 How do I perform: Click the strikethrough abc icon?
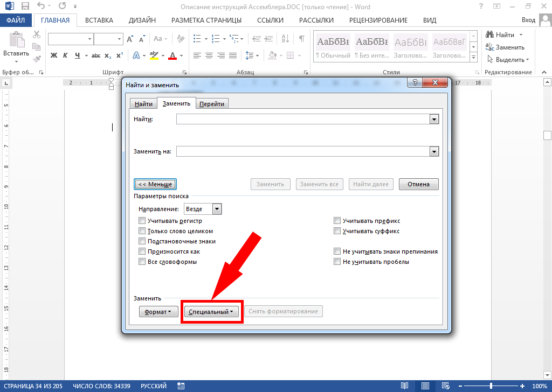click(96, 55)
